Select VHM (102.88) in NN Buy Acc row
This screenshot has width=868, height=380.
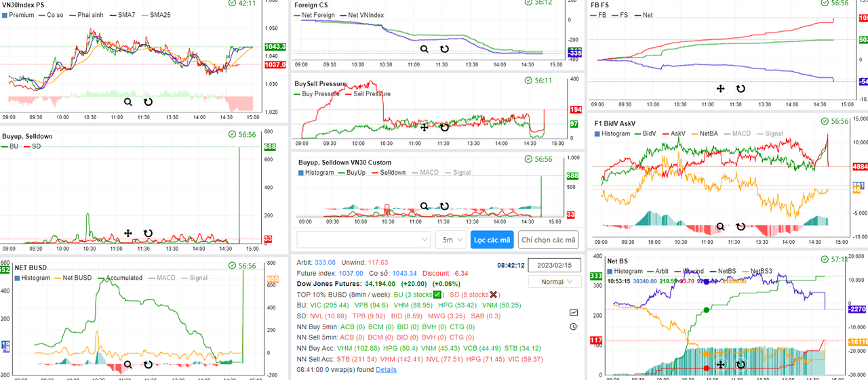357,348
